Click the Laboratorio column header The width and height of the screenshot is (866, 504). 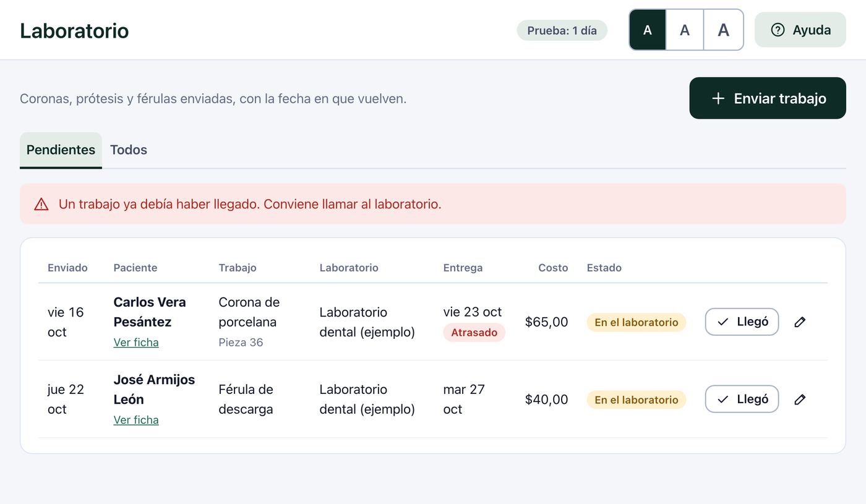pyautogui.click(x=349, y=268)
